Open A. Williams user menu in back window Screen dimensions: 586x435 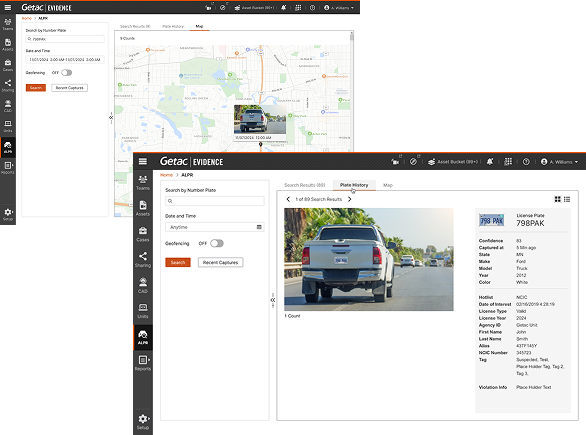pos(339,7)
